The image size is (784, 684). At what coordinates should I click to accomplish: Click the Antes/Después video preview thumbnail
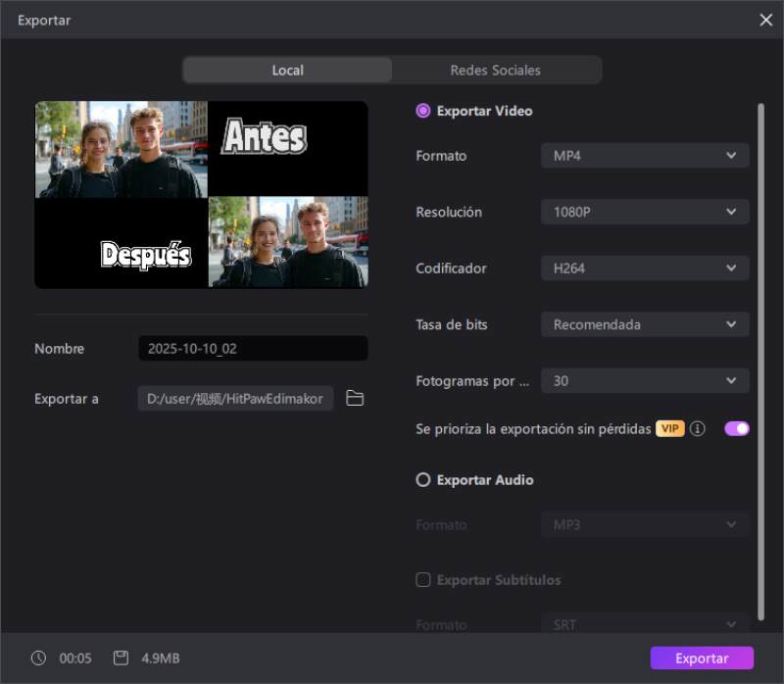pyautogui.click(x=201, y=194)
